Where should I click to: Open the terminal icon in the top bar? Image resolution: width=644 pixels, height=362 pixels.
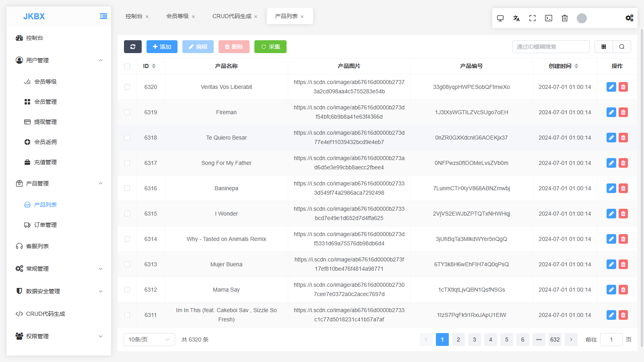pyautogui.click(x=549, y=18)
